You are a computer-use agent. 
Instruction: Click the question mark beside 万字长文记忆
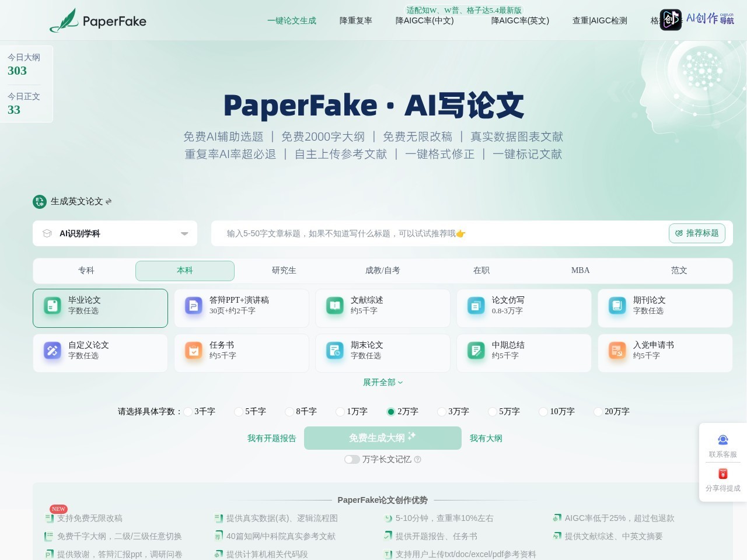coord(417,460)
